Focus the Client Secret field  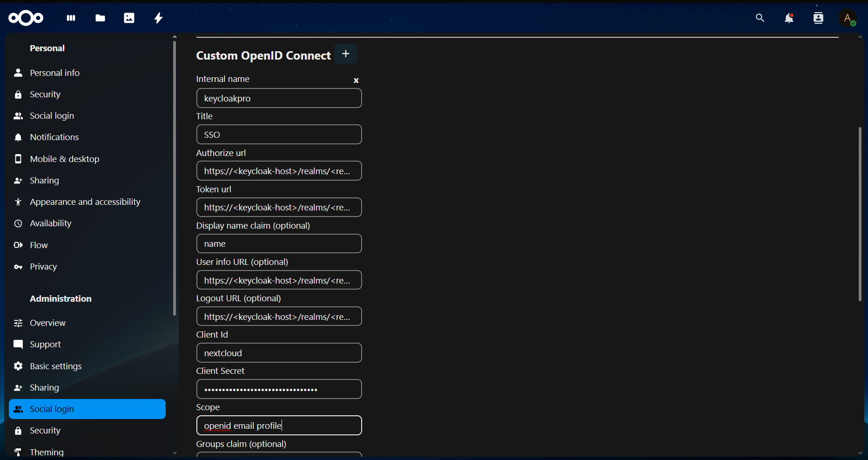click(x=279, y=389)
